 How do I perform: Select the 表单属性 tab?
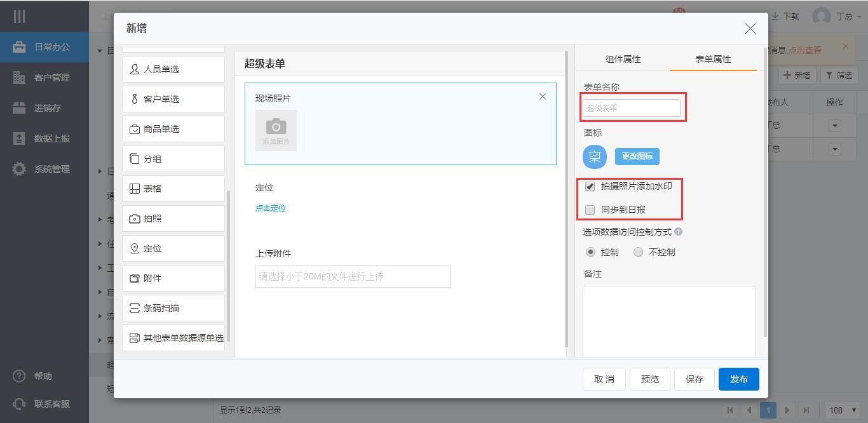[713, 59]
